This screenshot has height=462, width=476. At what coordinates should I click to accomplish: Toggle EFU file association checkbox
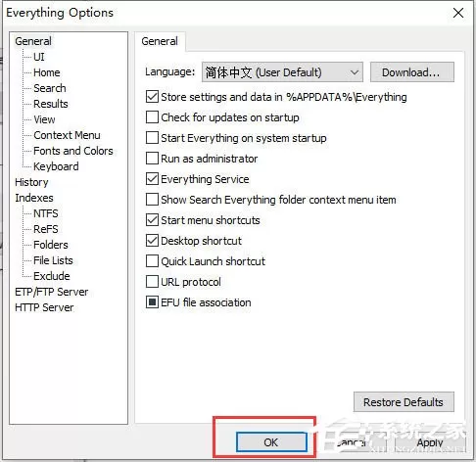(152, 302)
